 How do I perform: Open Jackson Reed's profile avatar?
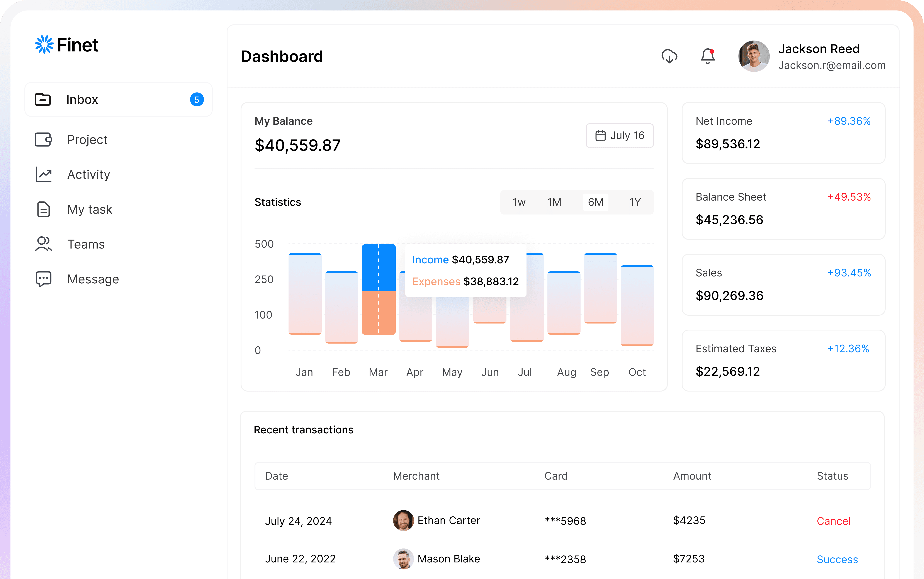pyautogui.click(x=754, y=56)
